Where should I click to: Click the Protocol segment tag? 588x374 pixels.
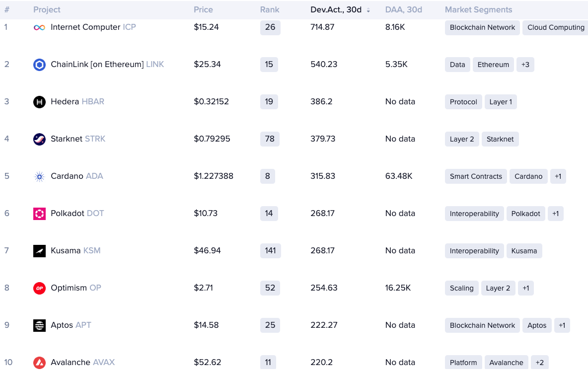pyautogui.click(x=463, y=102)
